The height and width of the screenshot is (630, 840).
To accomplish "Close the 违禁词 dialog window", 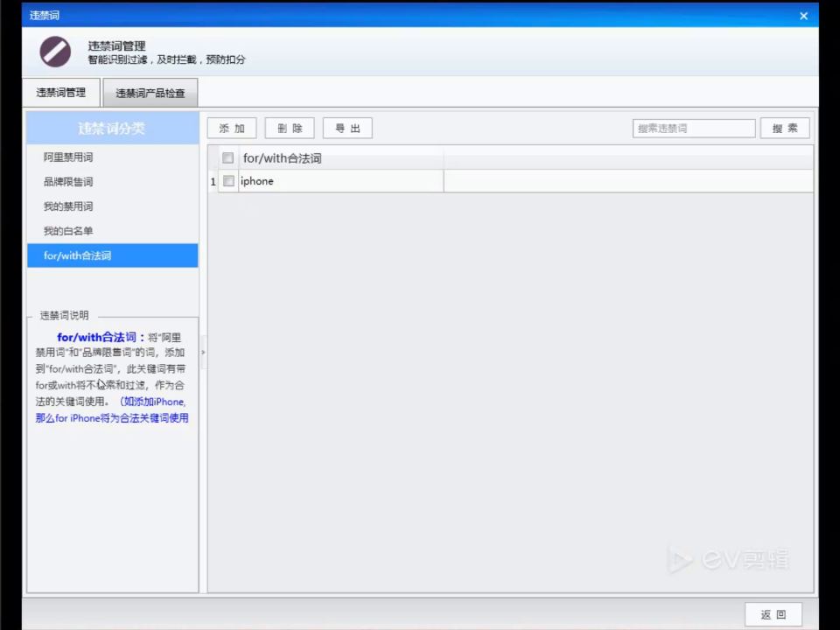I will [803, 16].
